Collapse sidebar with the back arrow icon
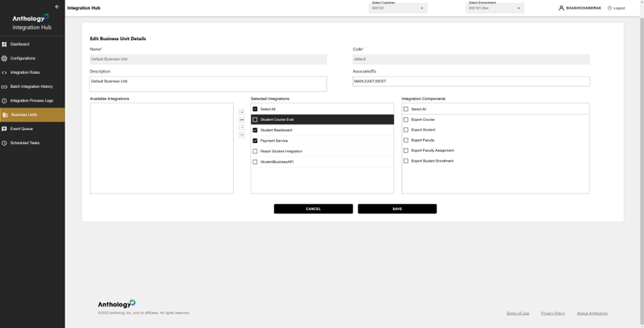The image size is (644, 328). [57, 7]
